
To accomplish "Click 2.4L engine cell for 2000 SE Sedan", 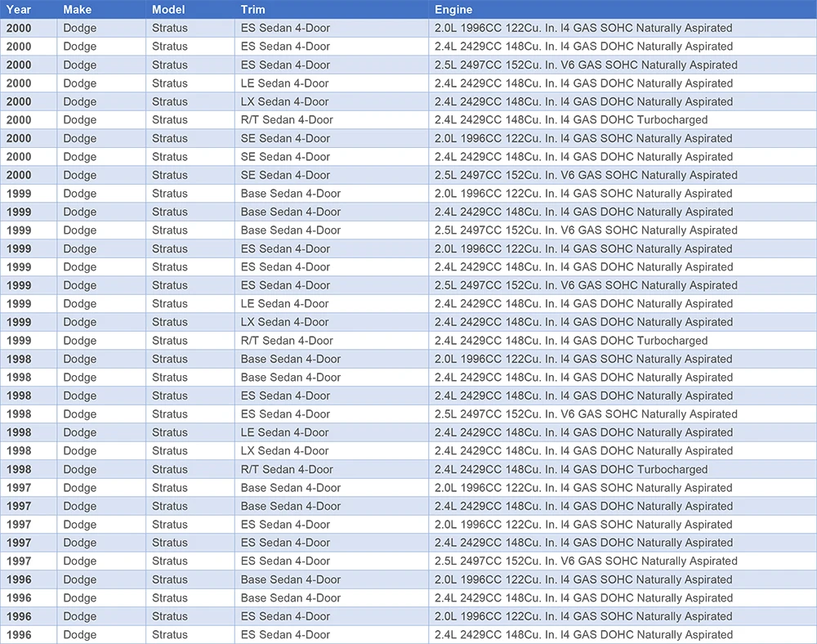I will coord(623,157).
